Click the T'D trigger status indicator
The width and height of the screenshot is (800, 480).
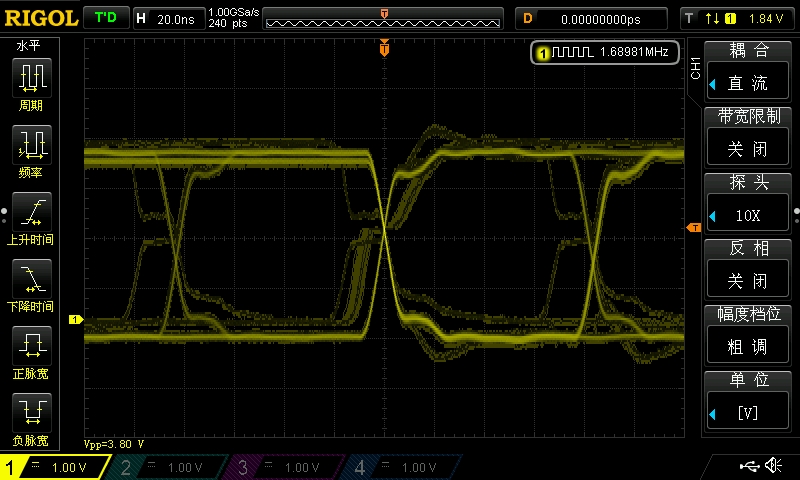pyautogui.click(x=106, y=18)
